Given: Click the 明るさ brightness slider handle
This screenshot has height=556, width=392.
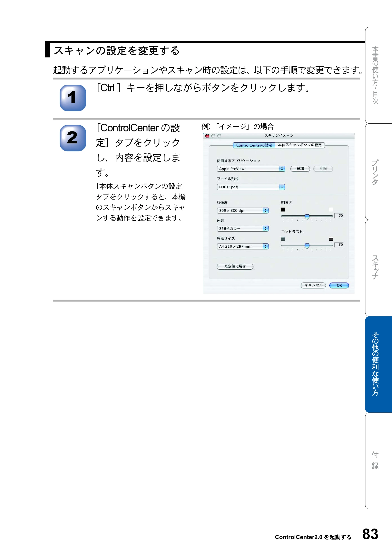Looking at the screenshot, I should (x=307, y=216).
